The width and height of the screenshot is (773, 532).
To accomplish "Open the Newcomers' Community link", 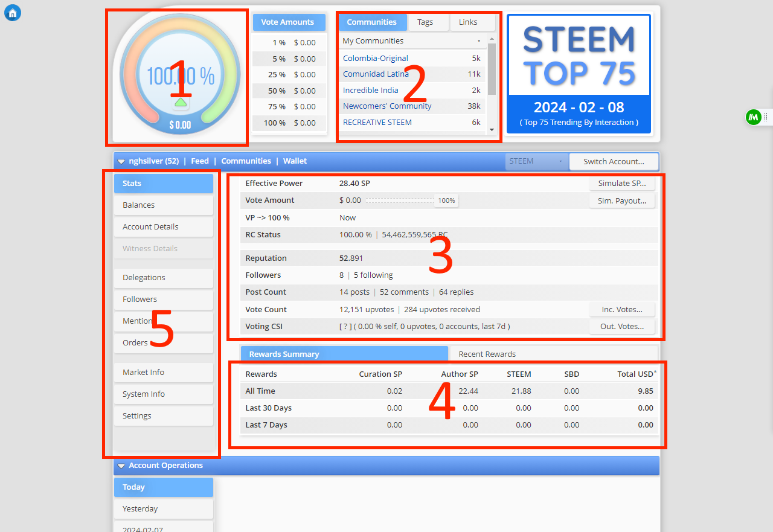I will point(387,106).
